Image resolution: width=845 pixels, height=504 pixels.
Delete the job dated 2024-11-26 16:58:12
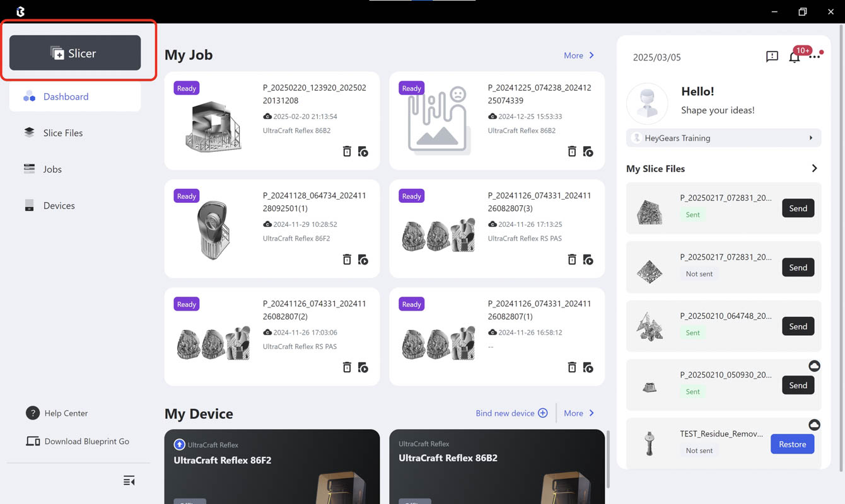(572, 367)
